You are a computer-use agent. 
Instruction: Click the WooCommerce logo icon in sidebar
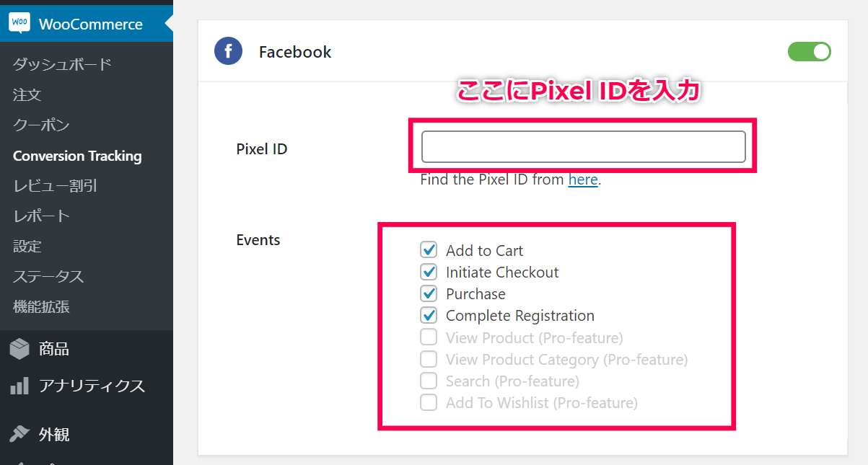point(19,24)
